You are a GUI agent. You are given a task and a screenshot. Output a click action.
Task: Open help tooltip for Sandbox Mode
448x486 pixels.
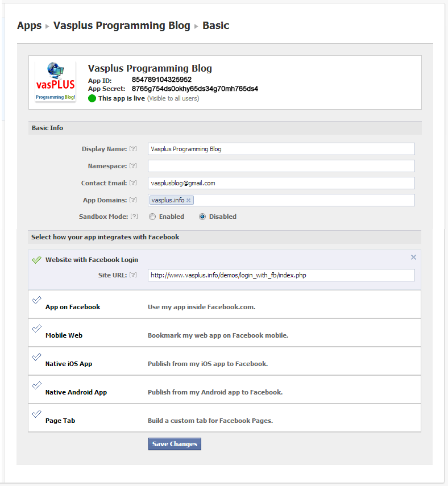click(x=134, y=217)
